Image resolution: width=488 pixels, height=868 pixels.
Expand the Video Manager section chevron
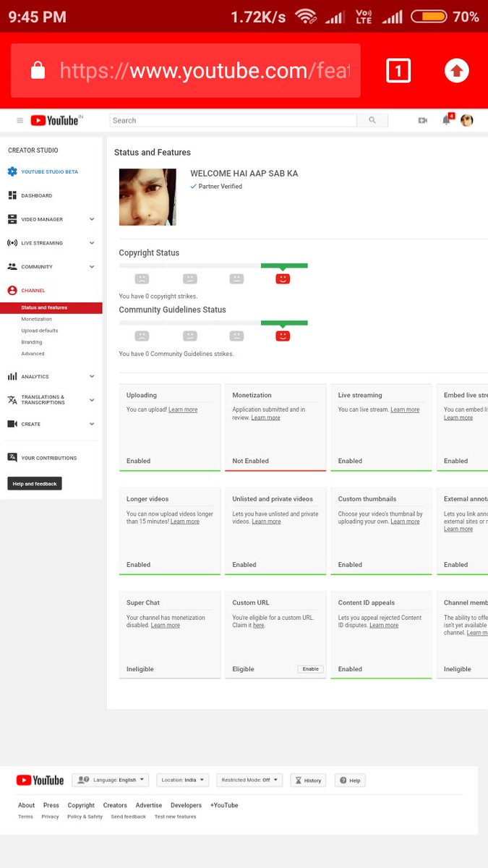(92, 219)
